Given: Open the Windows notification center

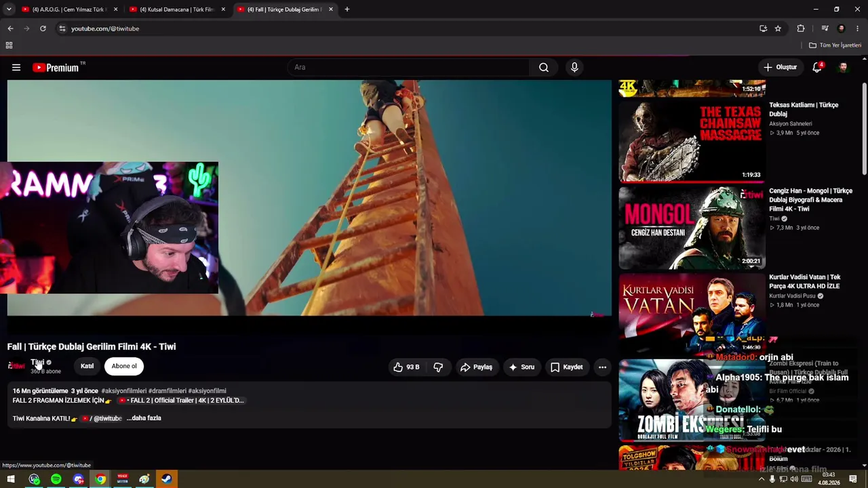Looking at the screenshot, I should click(x=853, y=479).
